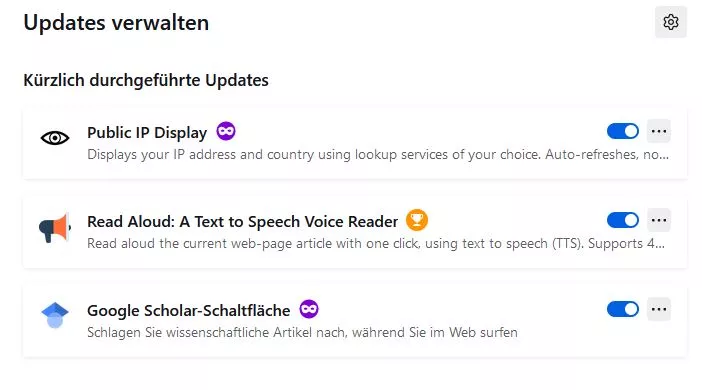The height and width of the screenshot is (390, 702).
Task: Click the purple mask badge beside Google Scholar-Schaltfläche
Action: (309, 309)
